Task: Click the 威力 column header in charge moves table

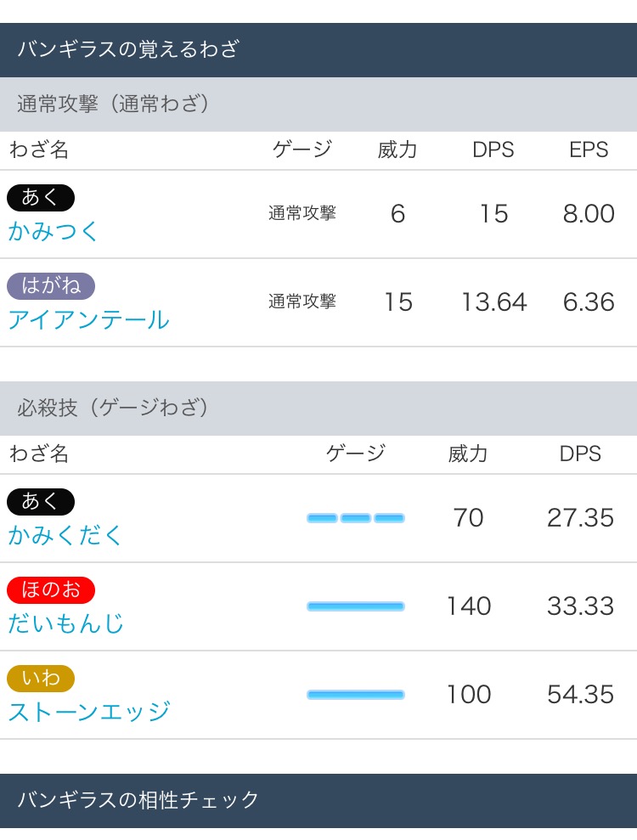Action: pyautogui.click(x=468, y=454)
